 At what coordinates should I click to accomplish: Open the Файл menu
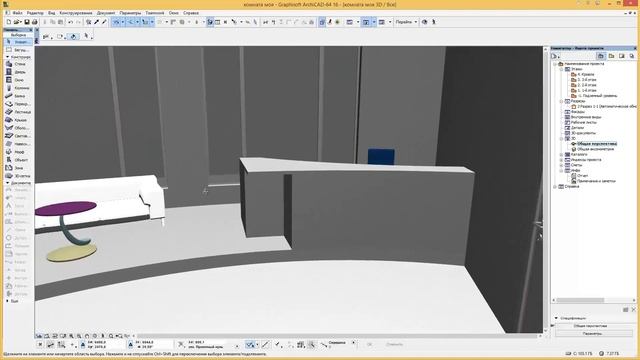(x=18, y=13)
